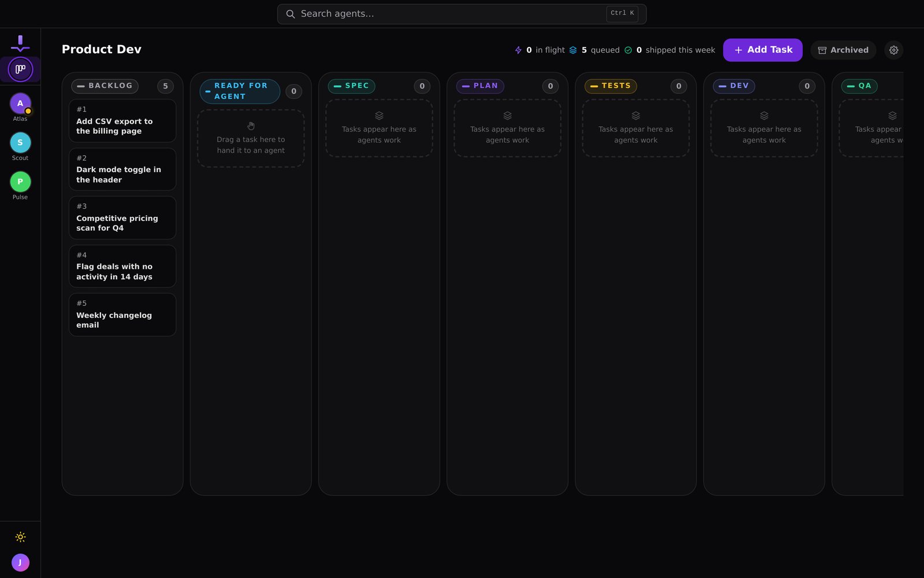This screenshot has width=924, height=578.
Task: Open task #1 Add CSV export card
Action: click(122, 121)
